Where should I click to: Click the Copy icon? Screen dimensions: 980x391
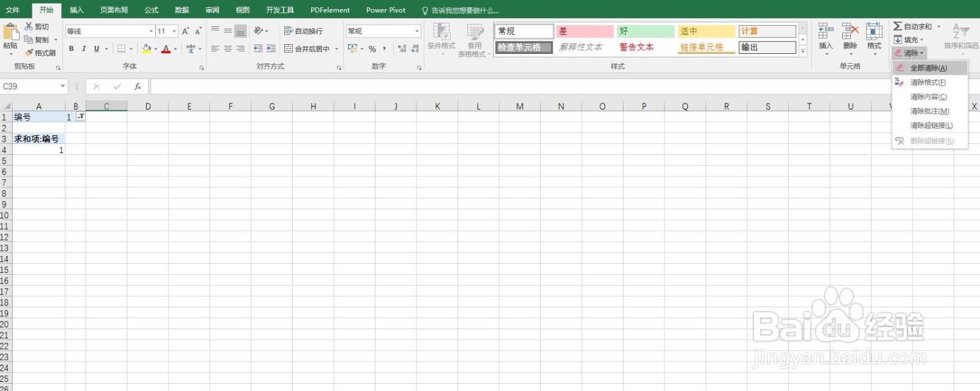coord(29,40)
